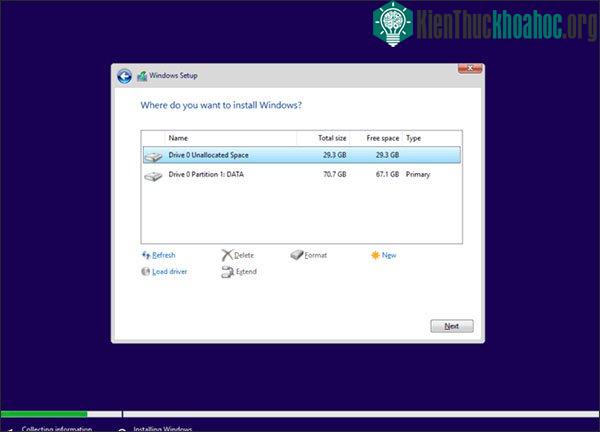Click the Format drive icon

click(297, 255)
